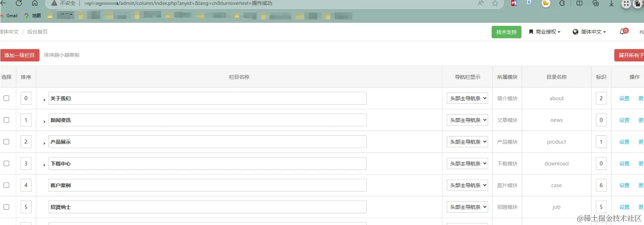644x225 pixels.
Task: Open the extensions puzzle icon
Action: 562,3
